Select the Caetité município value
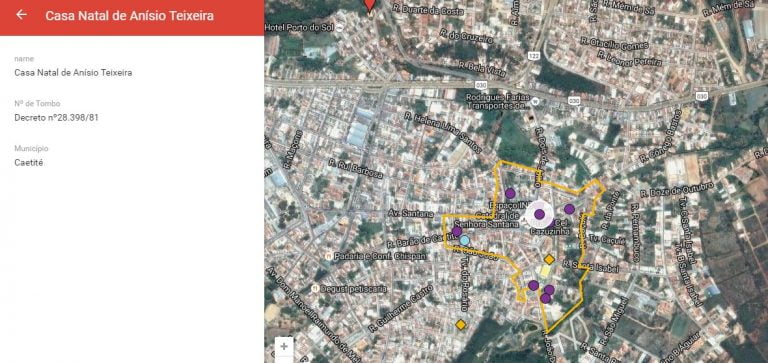768x363 pixels. pyautogui.click(x=29, y=163)
